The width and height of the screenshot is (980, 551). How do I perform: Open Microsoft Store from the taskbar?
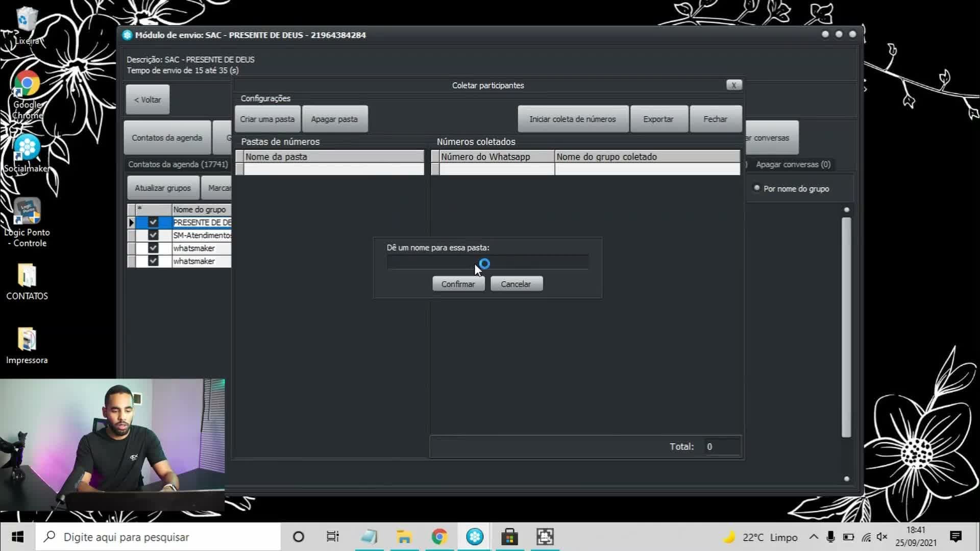tap(509, 537)
